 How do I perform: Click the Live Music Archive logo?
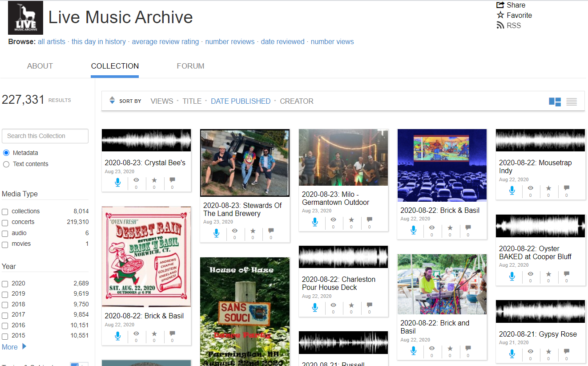25,18
